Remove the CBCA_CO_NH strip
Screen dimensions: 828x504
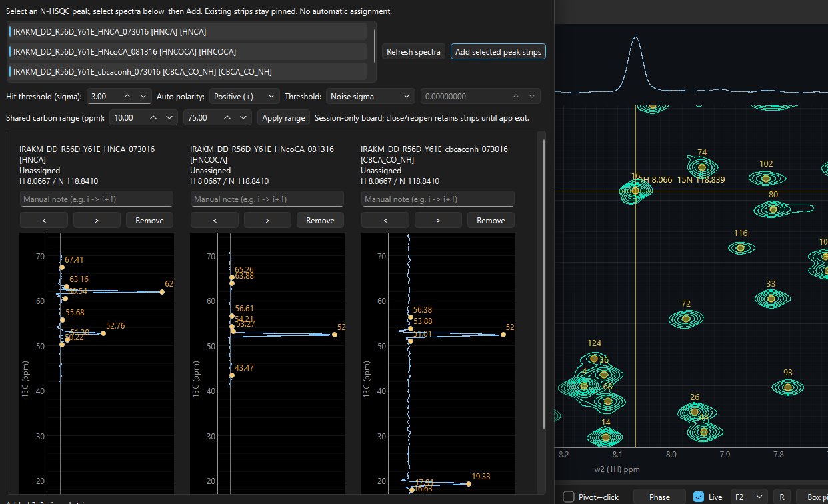(x=491, y=220)
